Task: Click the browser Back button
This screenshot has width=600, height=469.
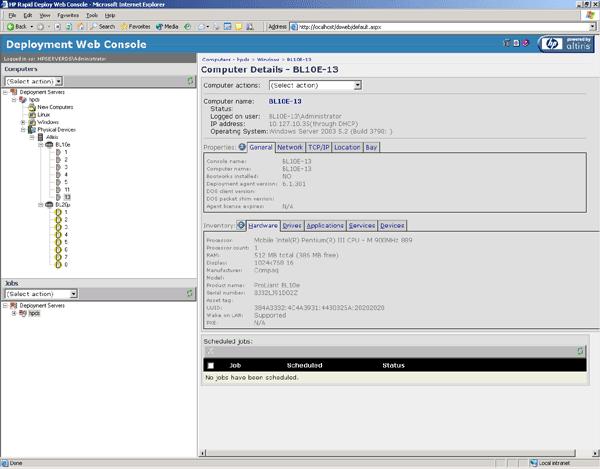Action: click(17, 26)
